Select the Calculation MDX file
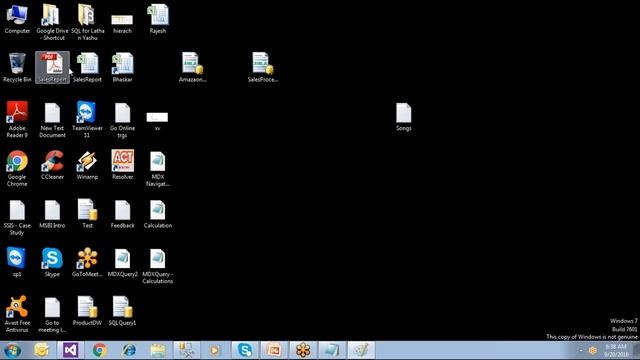 click(158, 214)
